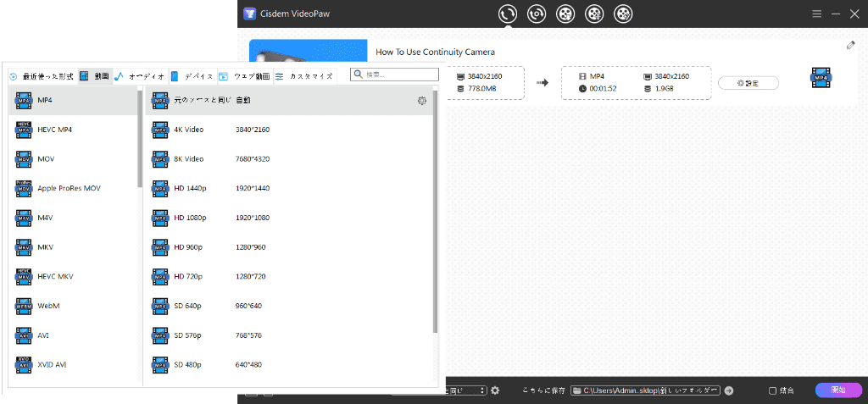The width and height of the screenshot is (868, 404).
Task: Toggle the 結合 merge checkbox
Action: (x=773, y=390)
